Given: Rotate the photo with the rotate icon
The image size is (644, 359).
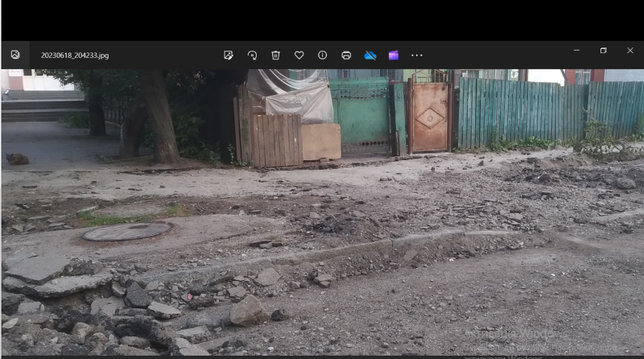Looking at the screenshot, I should pos(252,55).
